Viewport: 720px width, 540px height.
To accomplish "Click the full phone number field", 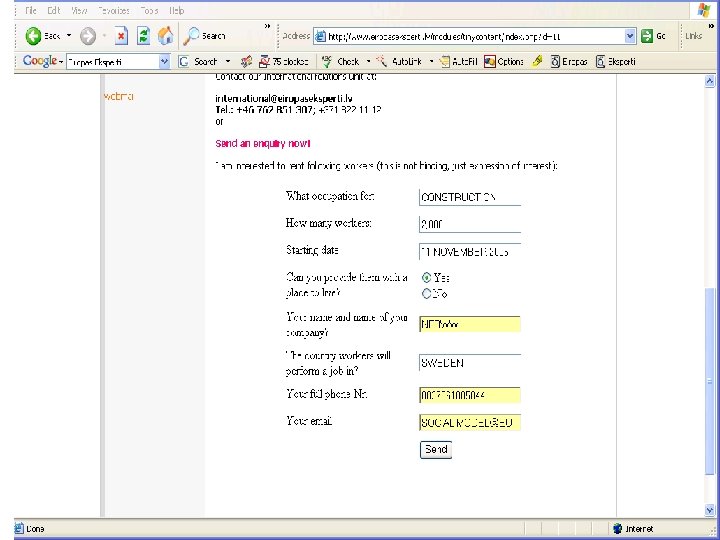I will click(470, 395).
